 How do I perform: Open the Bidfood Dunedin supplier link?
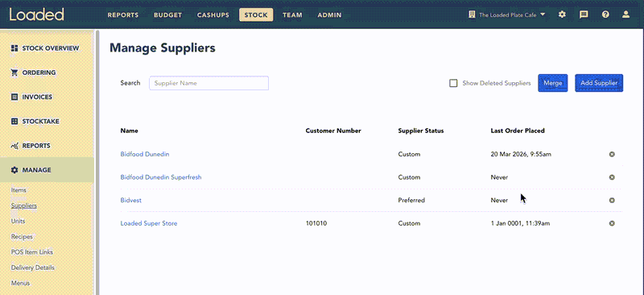click(x=145, y=154)
